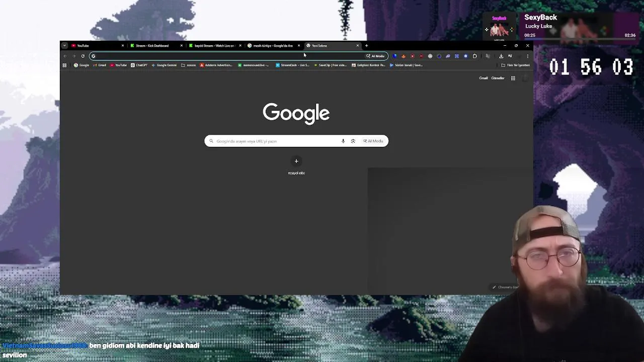Close the YouTube tab
The image size is (644, 362).
[x=122, y=46]
